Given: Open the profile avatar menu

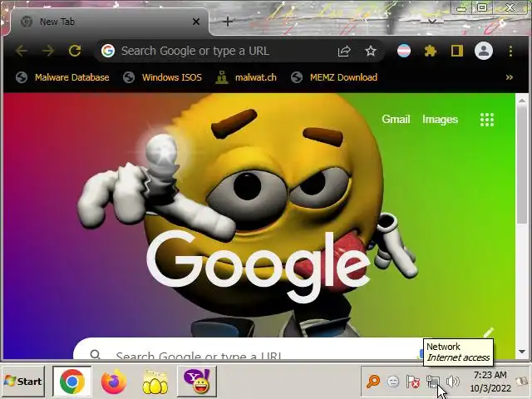Looking at the screenshot, I should [x=484, y=51].
